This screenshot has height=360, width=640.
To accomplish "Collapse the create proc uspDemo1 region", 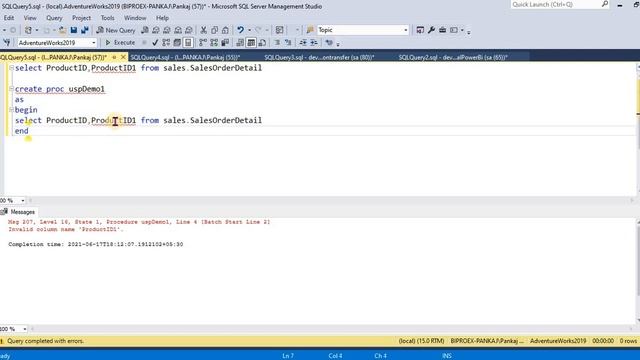I will (11, 89).
